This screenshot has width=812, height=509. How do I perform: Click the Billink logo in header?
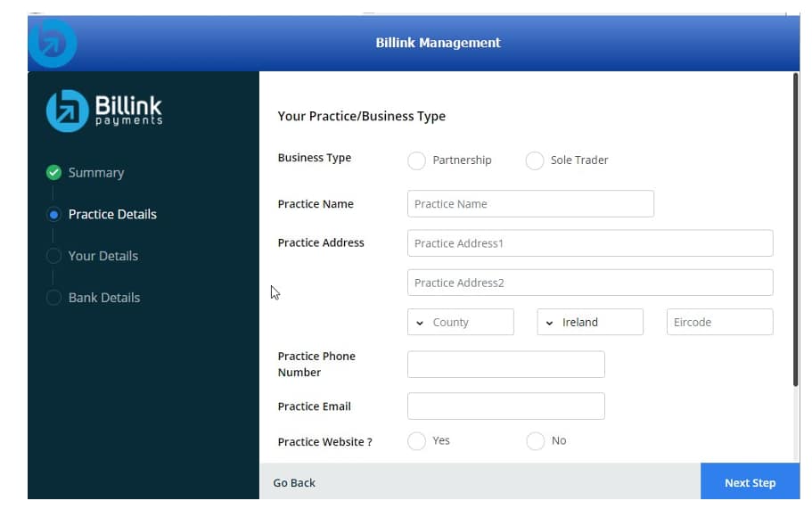coord(53,42)
